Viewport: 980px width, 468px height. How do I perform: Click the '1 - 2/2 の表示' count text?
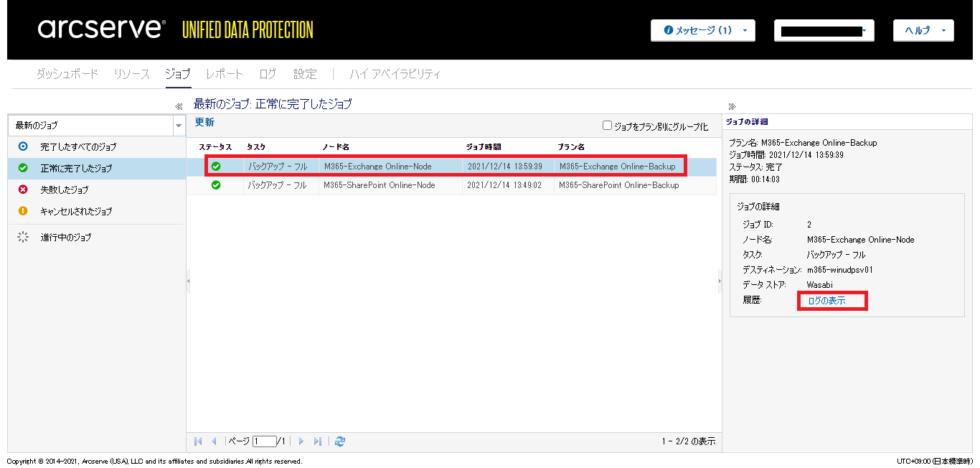pyautogui.click(x=688, y=441)
